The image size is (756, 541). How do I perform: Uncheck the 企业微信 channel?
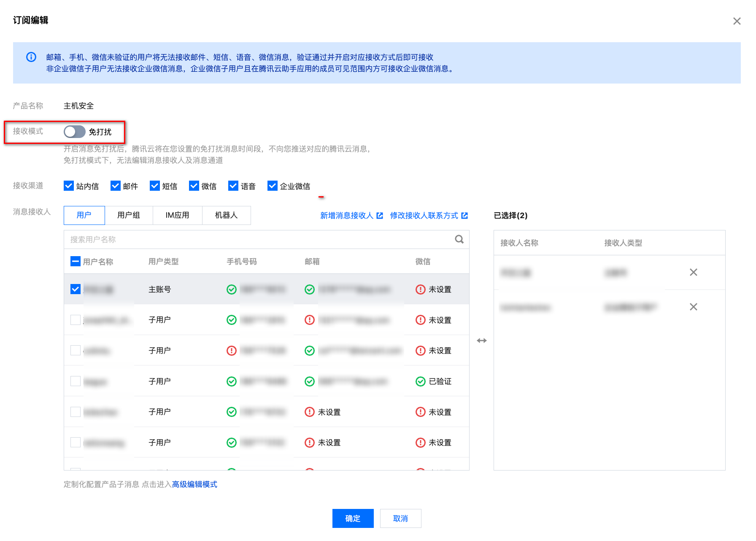click(x=273, y=186)
